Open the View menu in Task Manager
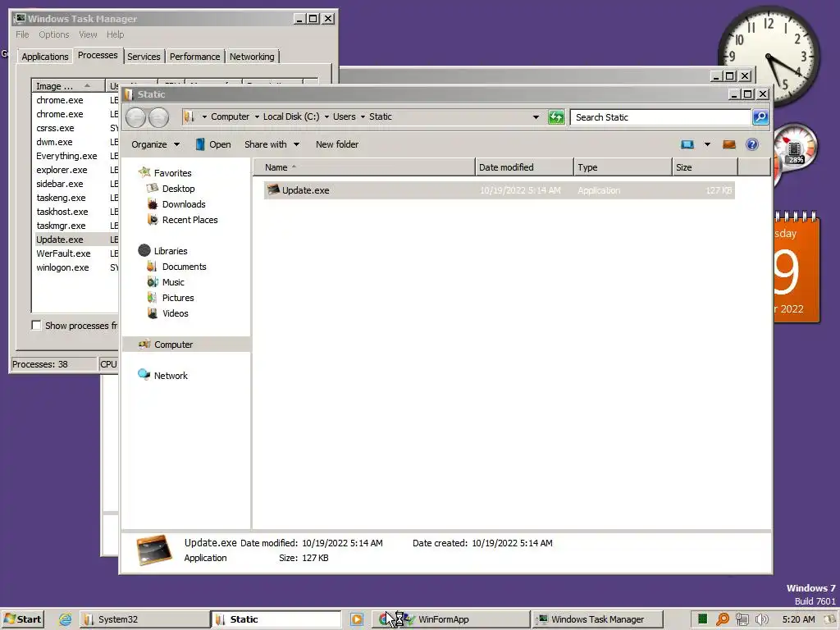Viewport: 840px width, 630px height. (88, 34)
